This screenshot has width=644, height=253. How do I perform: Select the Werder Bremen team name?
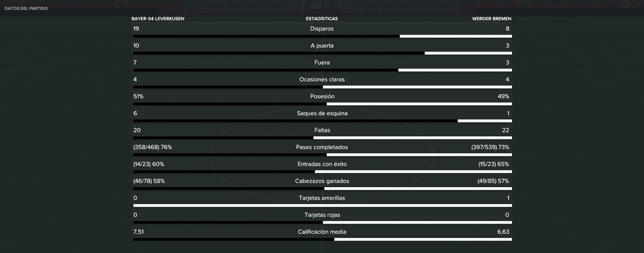pyautogui.click(x=492, y=19)
